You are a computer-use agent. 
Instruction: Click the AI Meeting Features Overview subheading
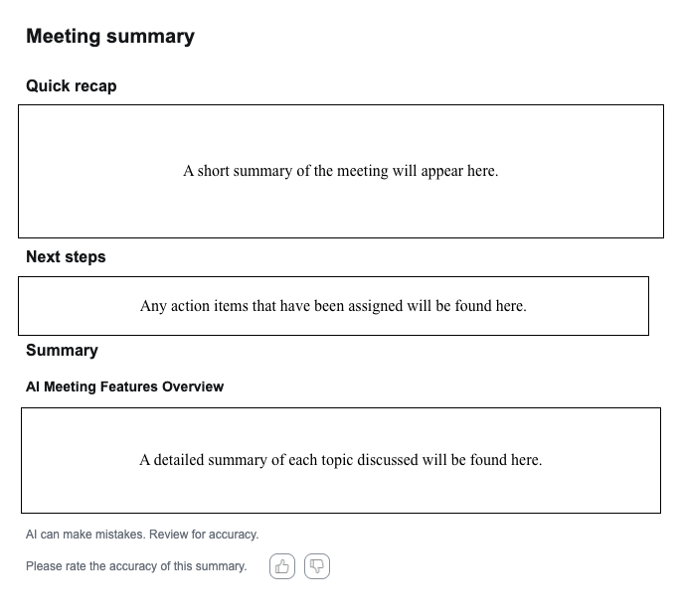tap(125, 386)
